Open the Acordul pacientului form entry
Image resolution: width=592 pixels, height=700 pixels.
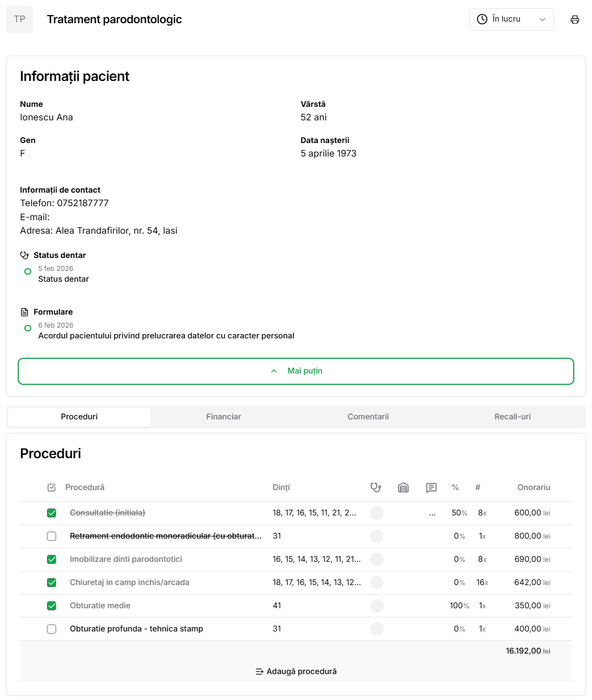(166, 336)
